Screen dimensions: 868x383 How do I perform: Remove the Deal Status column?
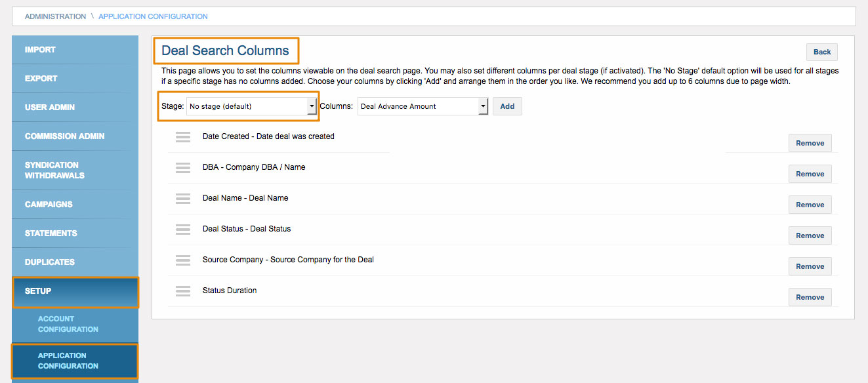click(x=810, y=235)
